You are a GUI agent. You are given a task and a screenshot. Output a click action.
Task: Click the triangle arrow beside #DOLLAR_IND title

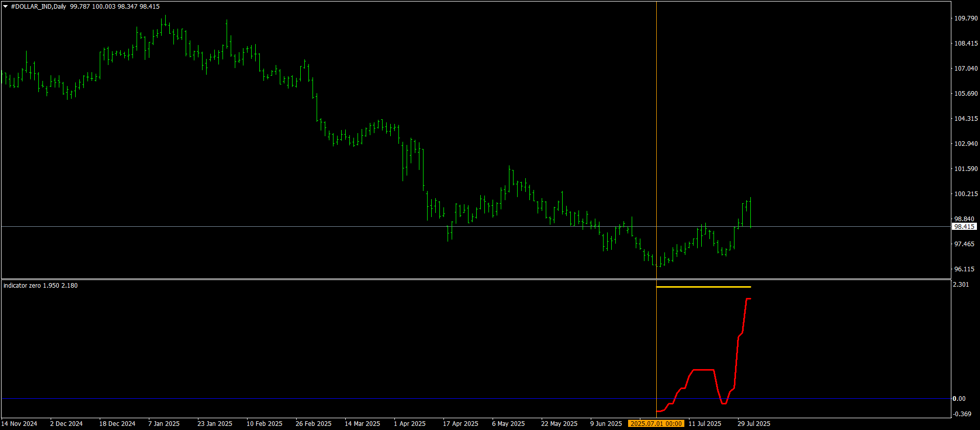(6, 7)
